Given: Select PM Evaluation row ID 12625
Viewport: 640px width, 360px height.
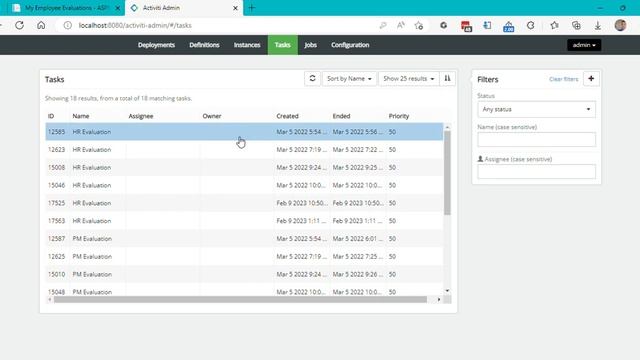Looking at the screenshot, I should [x=244, y=256].
